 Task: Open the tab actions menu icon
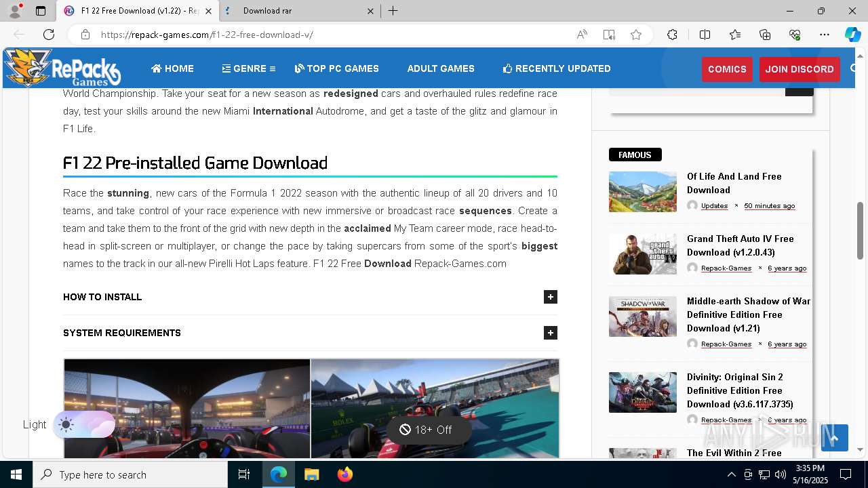coord(41,11)
